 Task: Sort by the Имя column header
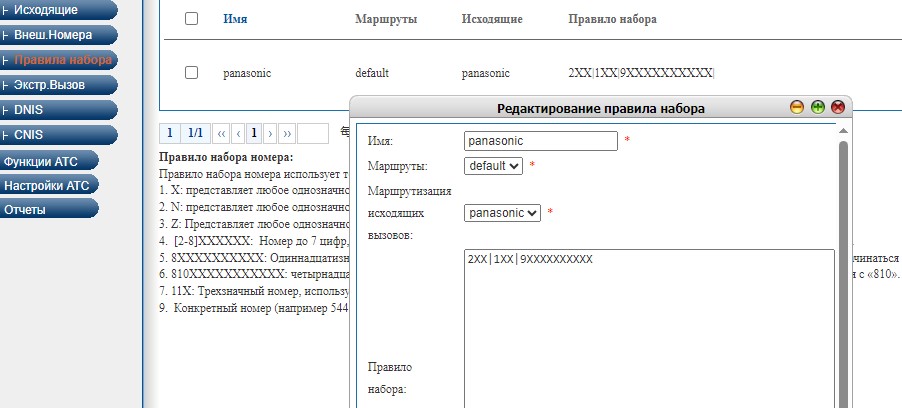(235, 19)
